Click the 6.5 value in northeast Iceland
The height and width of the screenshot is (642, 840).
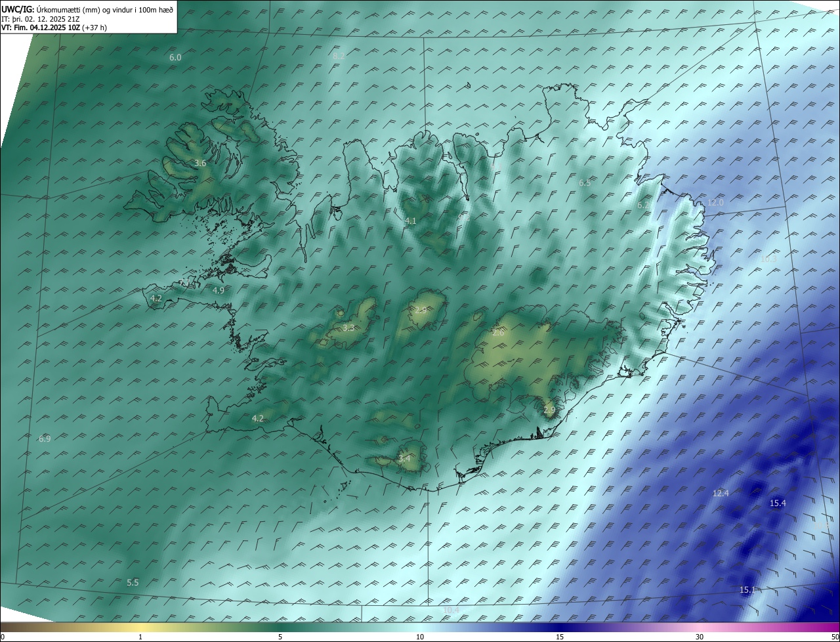tap(585, 183)
